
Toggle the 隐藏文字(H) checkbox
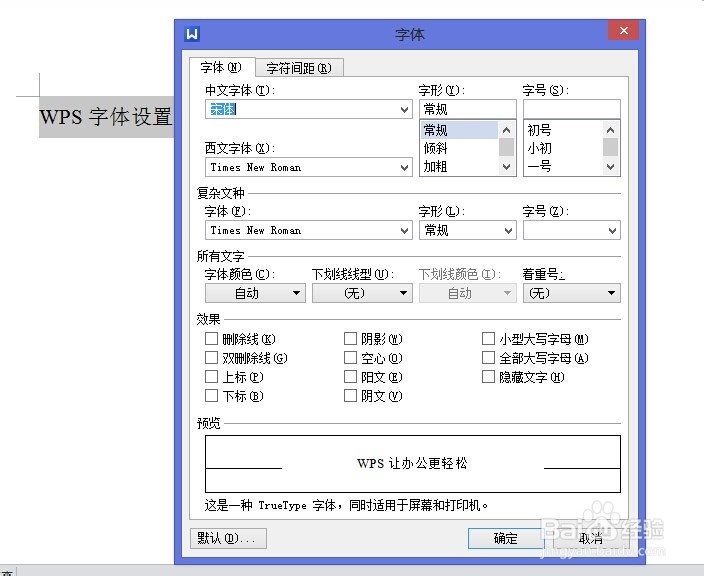(488, 377)
